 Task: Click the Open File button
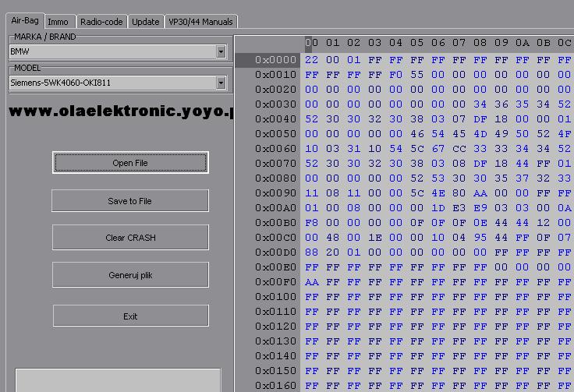pos(130,163)
